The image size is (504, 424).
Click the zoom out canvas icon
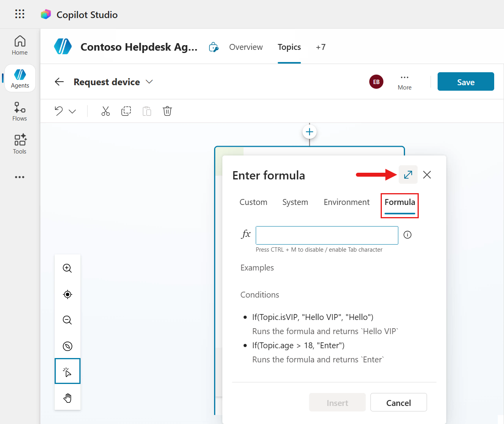(x=68, y=320)
